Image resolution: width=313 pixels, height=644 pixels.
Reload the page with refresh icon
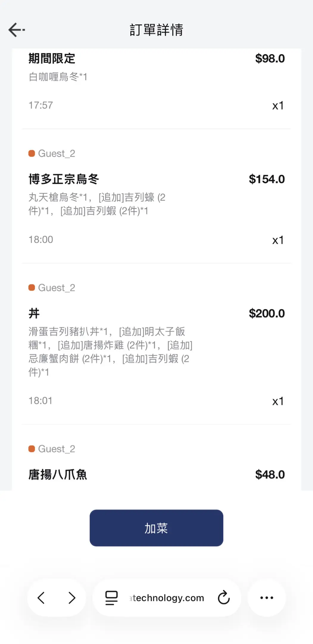tap(224, 598)
